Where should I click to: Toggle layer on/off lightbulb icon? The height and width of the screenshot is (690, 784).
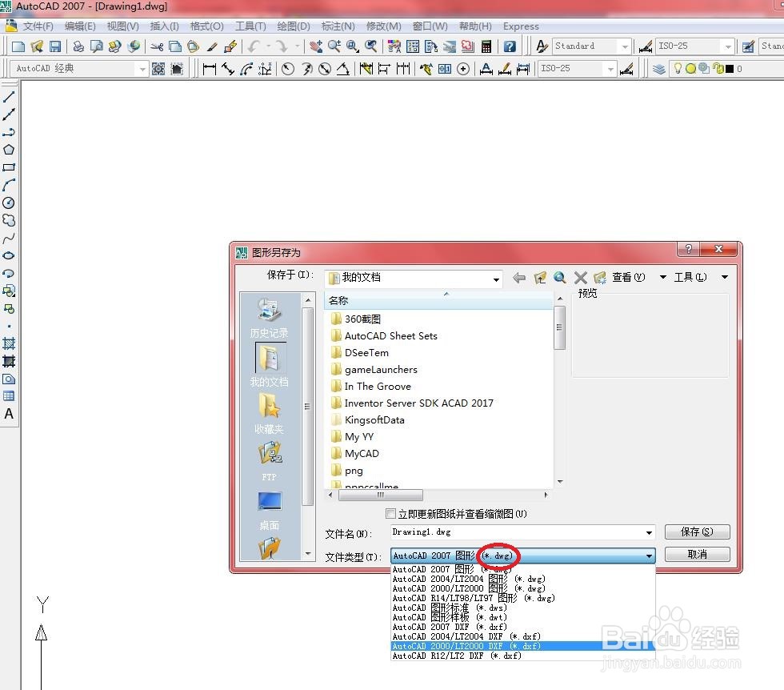(678, 68)
